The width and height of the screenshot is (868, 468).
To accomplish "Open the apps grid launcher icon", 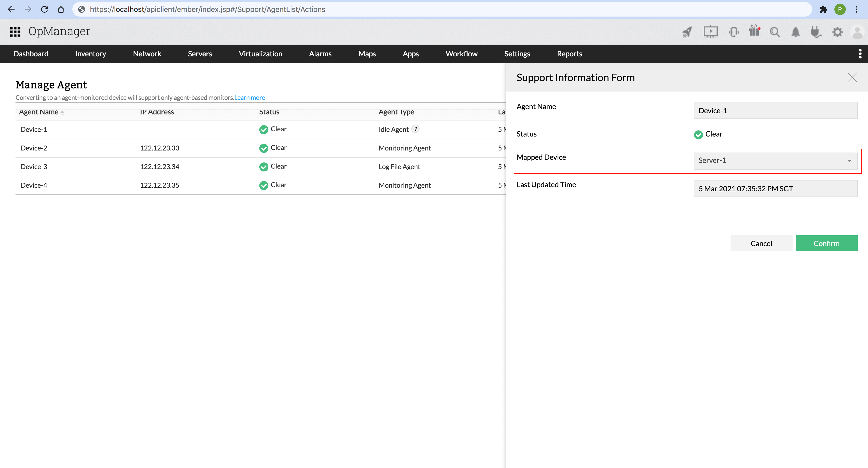I will click(x=15, y=32).
